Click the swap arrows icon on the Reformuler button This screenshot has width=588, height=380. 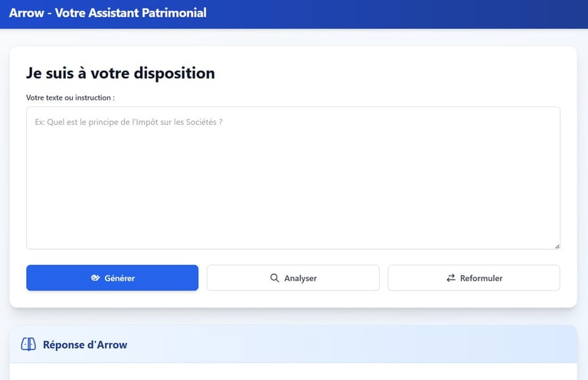pyautogui.click(x=451, y=278)
